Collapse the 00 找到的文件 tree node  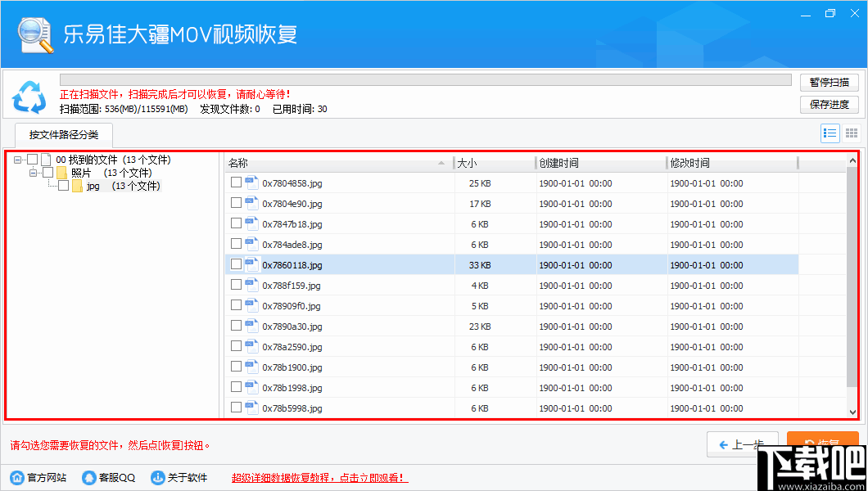tap(18, 160)
